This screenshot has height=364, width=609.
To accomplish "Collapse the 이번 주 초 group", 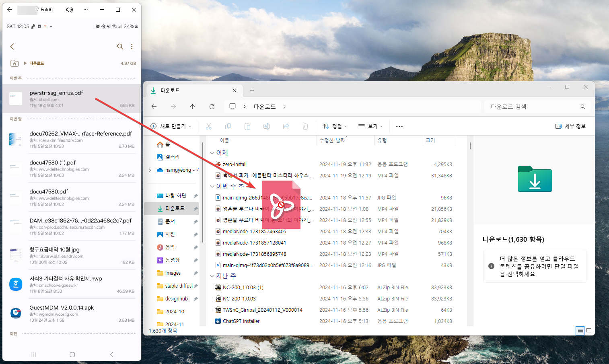I will [x=212, y=186].
